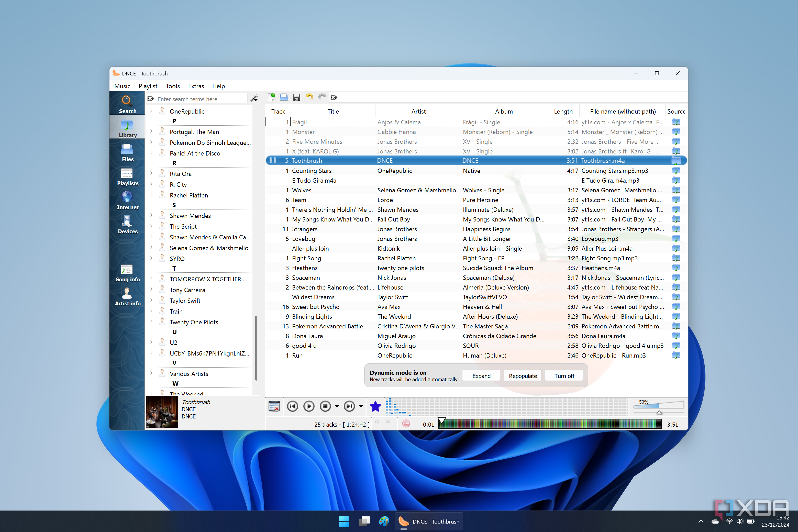
Task: Open the Tools menu
Action: (x=173, y=86)
